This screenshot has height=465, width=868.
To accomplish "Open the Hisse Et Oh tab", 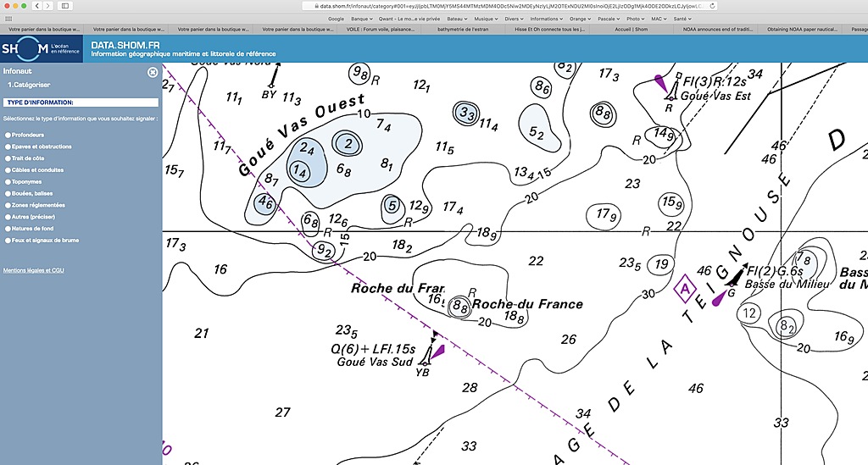I will pyautogui.click(x=548, y=30).
